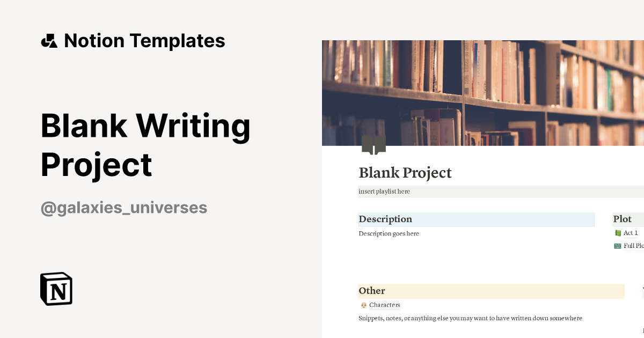Viewport: 644px width, 338px height.
Task: Click the Notion N logo in the bottom left
Action: coord(56,289)
